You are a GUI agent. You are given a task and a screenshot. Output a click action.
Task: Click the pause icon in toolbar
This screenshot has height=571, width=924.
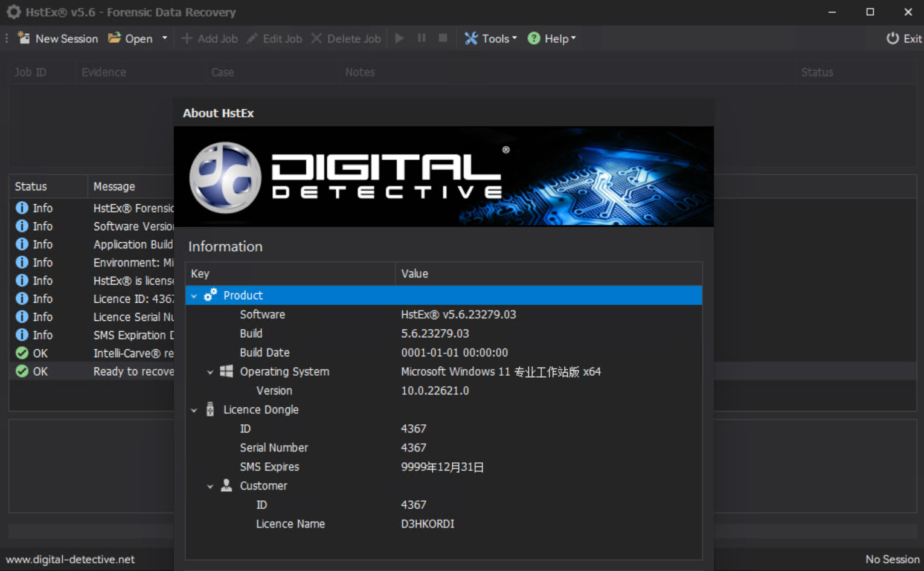422,38
